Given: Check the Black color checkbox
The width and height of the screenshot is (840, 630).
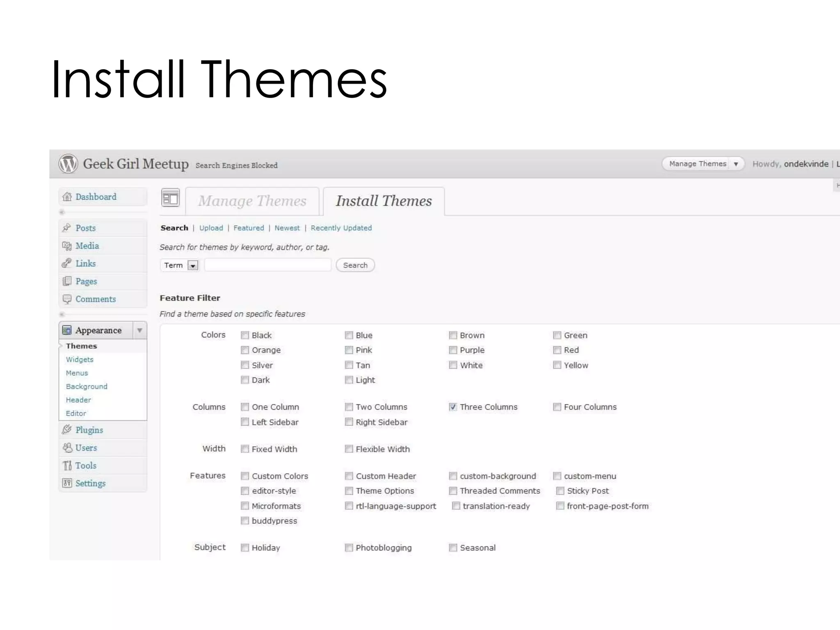Looking at the screenshot, I should [245, 335].
